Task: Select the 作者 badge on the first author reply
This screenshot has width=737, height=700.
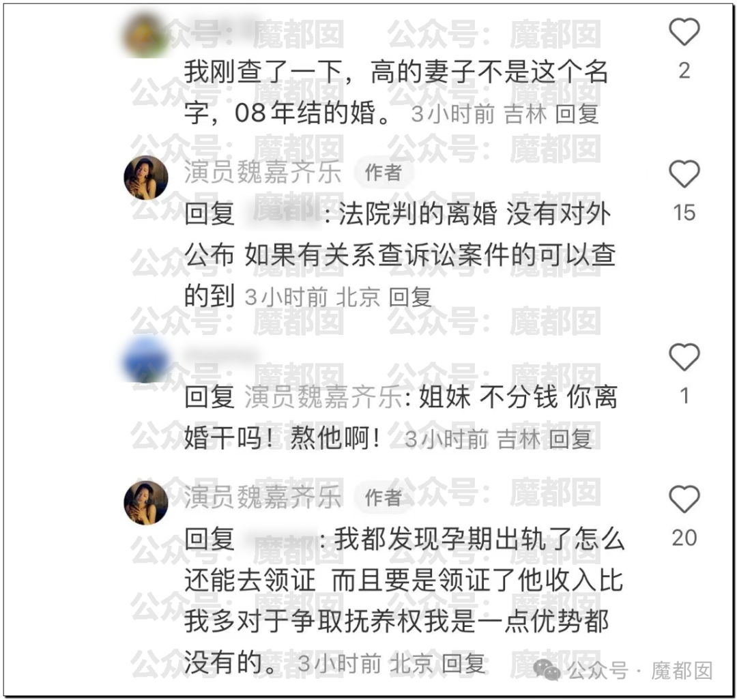Action: coord(384,173)
